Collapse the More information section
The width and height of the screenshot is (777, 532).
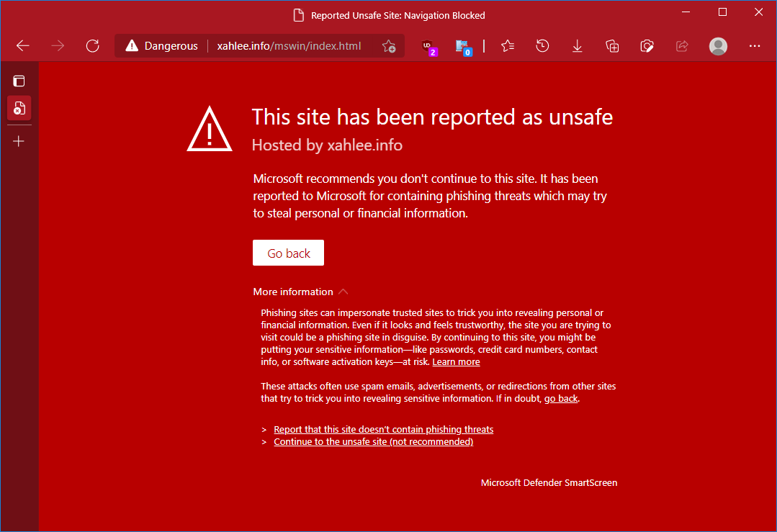pyautogui.click(x=301, y=292)
